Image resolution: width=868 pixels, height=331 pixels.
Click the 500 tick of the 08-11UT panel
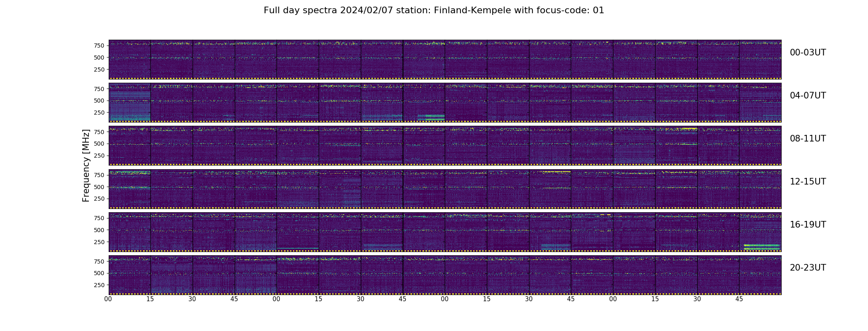[99, 144]
